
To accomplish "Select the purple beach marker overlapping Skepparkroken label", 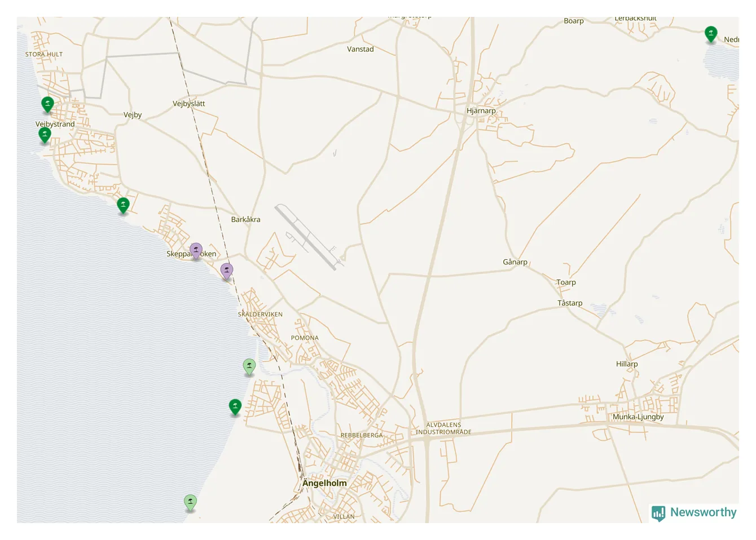I will (196, 251).
